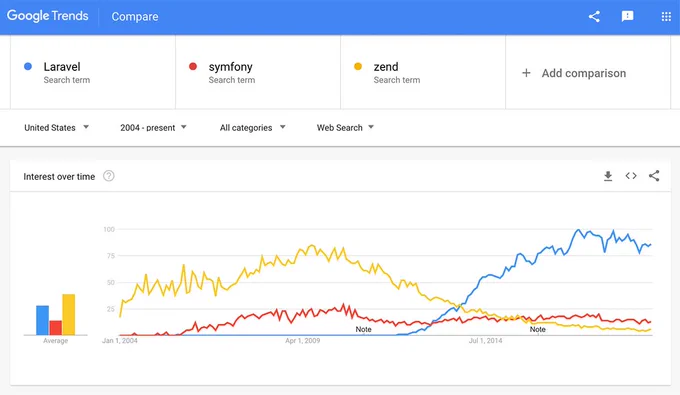
Task: Click the help question mark icon
Action: [x=108, y=176]
